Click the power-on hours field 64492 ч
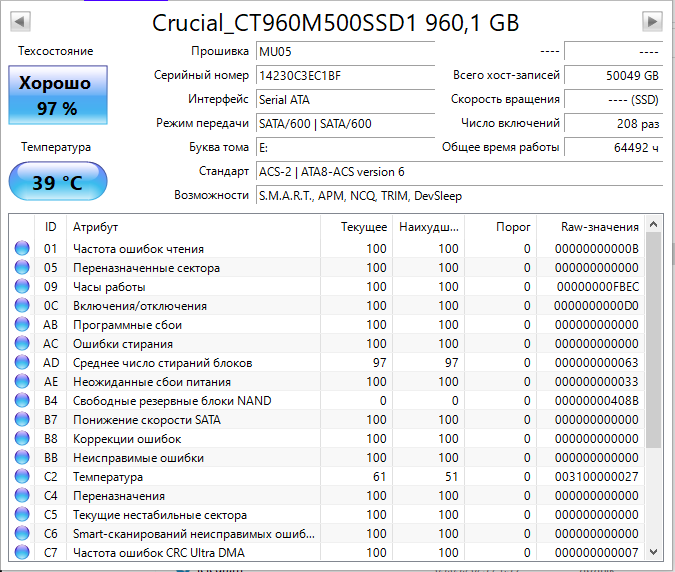The height and width of the screenshot is (572, 675). [613, 148]
